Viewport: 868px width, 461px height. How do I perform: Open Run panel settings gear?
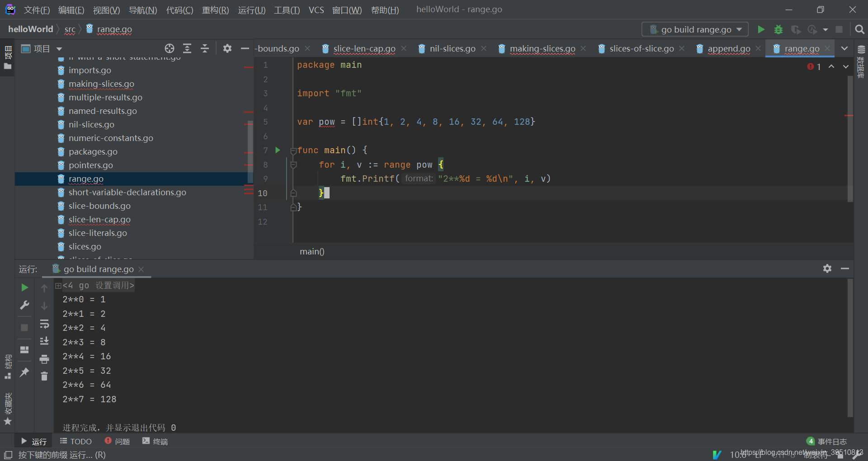pos(827,268)
